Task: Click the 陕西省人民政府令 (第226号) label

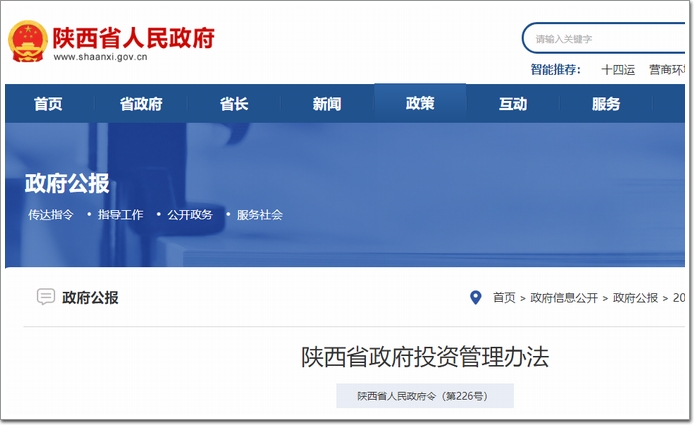Action: click(x=424, y=396)
